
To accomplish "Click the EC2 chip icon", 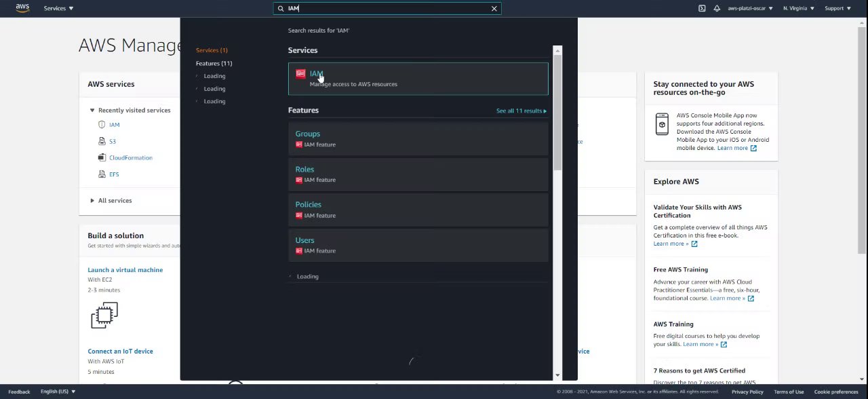I will point(104,315).
